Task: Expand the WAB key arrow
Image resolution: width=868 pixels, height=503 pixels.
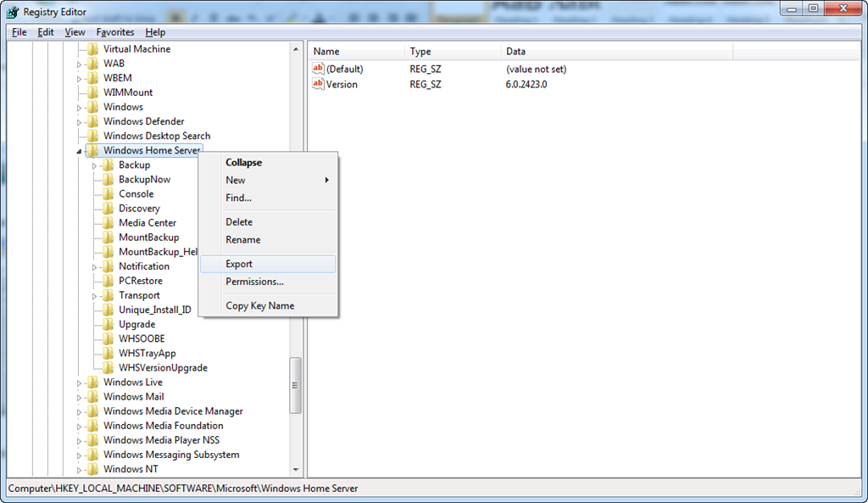Action: tap(79, 64)
